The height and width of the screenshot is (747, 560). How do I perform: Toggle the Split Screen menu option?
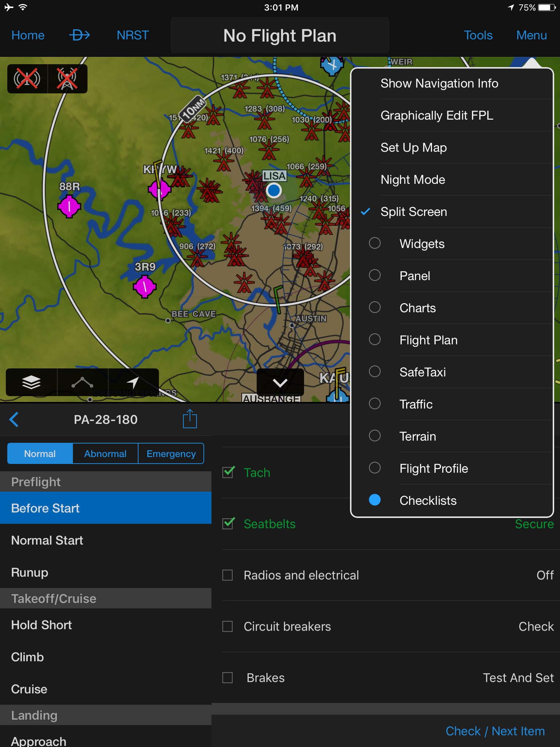coord(413,212)
